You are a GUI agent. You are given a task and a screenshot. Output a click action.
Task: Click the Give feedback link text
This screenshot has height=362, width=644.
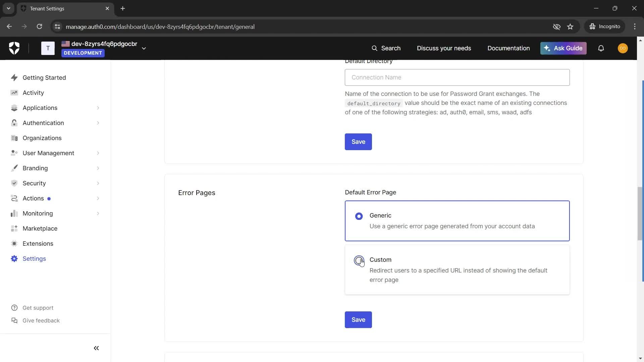(x=41, y=320)
